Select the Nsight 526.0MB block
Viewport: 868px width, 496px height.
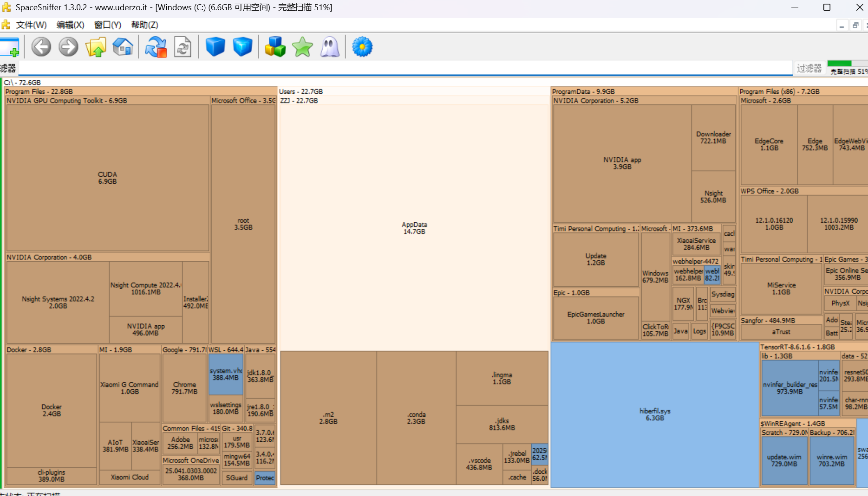pos(713,197)
